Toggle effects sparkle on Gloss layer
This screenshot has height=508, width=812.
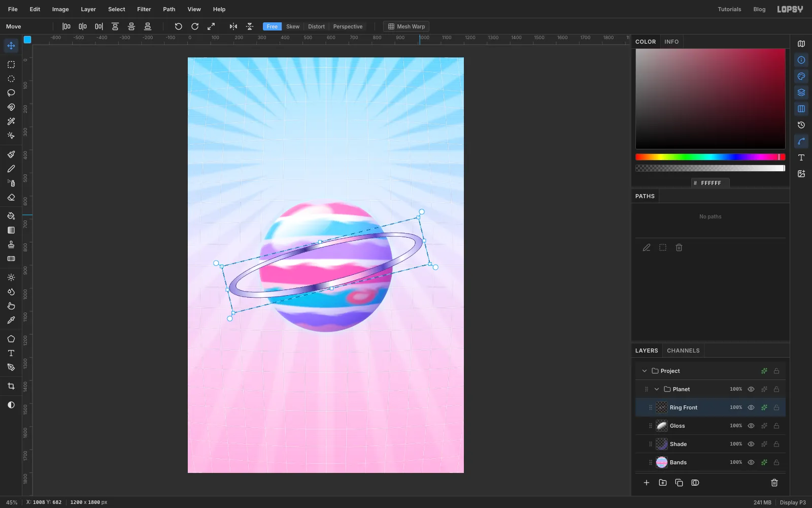pos(764,426)
